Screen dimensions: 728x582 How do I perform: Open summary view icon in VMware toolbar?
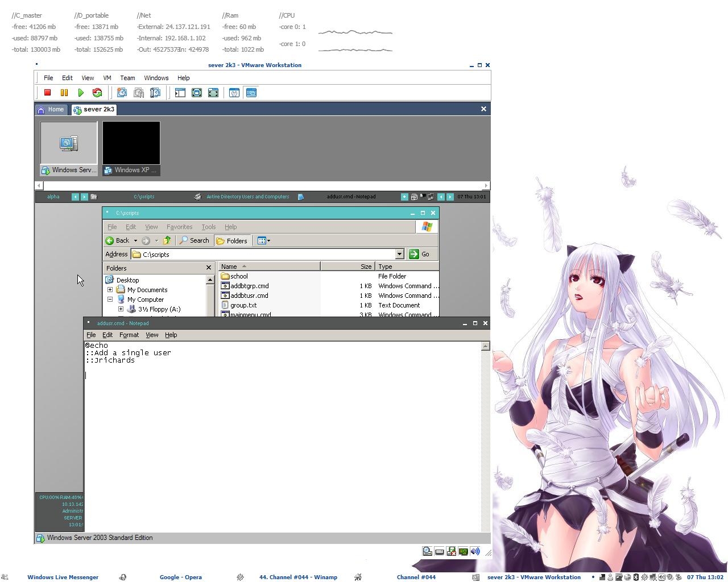click(x=234, y=93)
